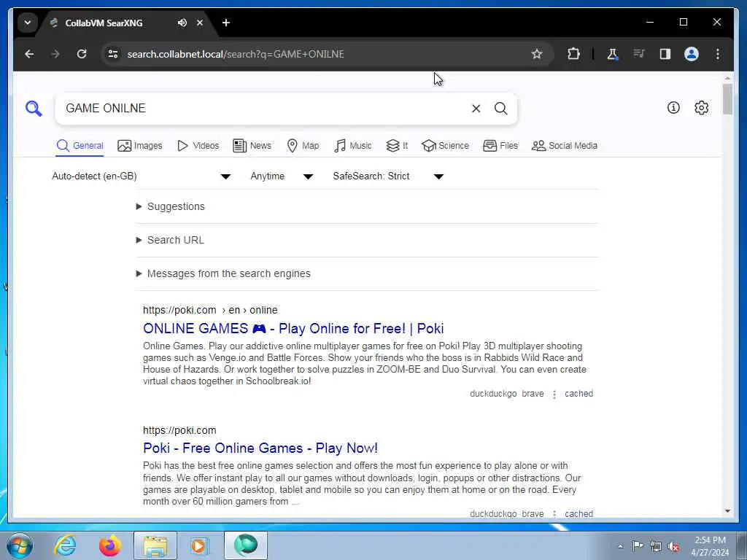Open Auto-detect language dropdown
Screen dimensions: 747x560
(x=141, y=176)
